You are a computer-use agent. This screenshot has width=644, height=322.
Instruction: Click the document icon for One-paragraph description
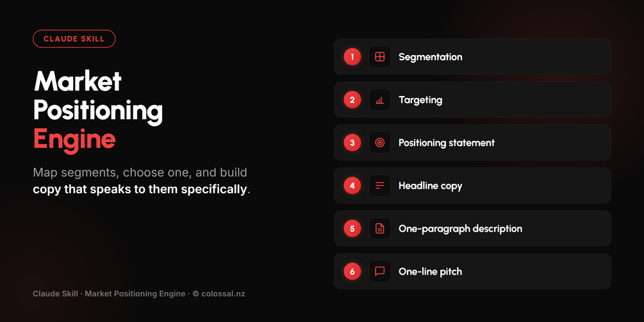click(379, 229)
